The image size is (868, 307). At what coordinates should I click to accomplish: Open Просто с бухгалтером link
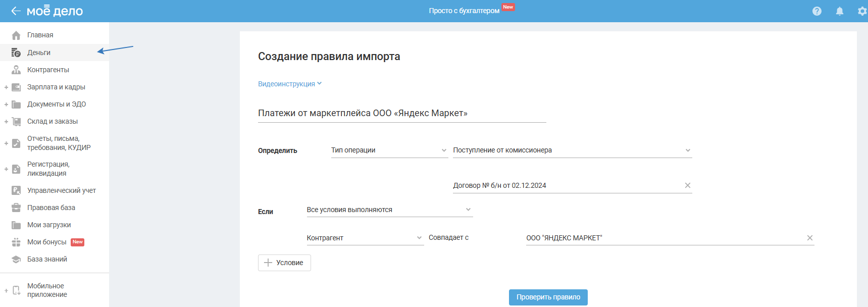coord(464,11)
